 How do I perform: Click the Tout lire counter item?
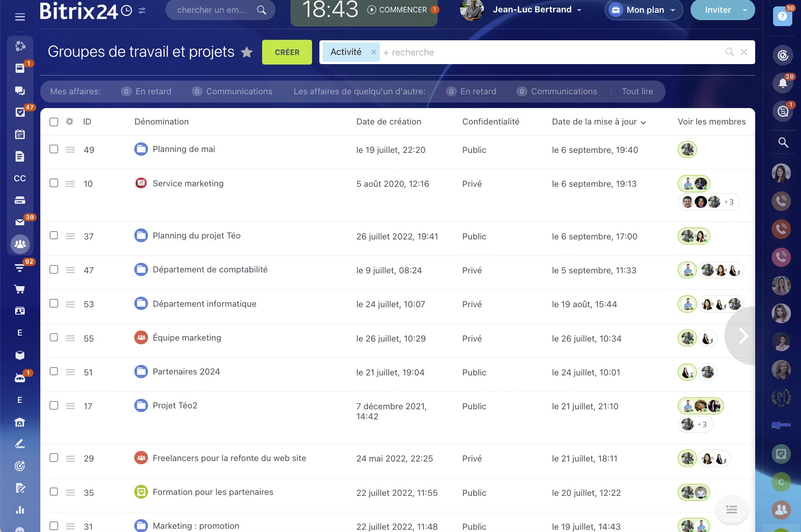(x=637, y=92)
